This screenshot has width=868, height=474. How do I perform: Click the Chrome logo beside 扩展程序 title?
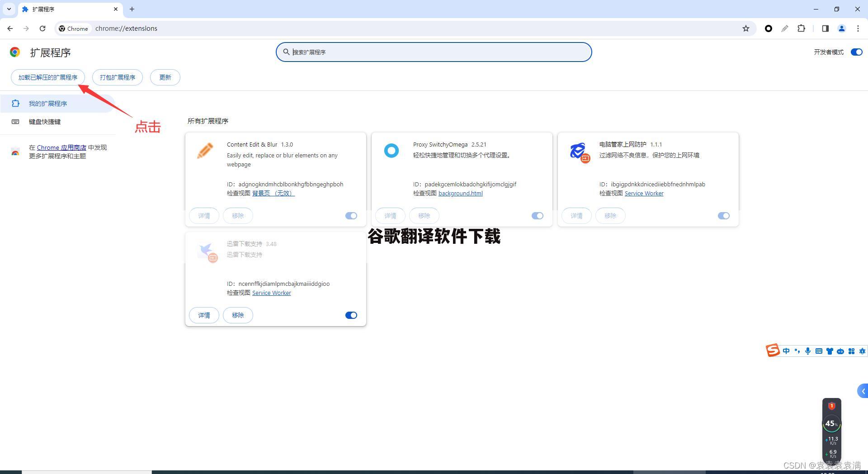coord(15,52)
